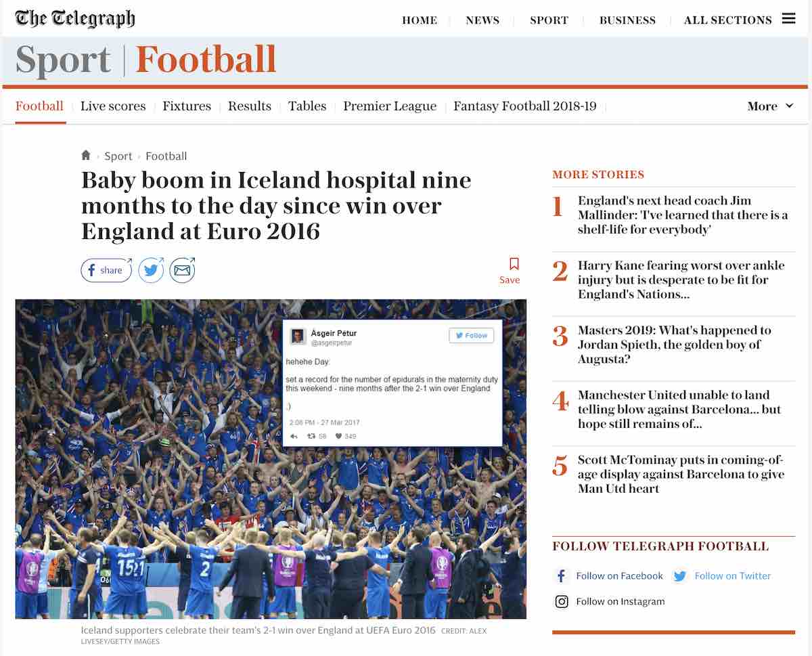Open Manchester United Barcelona blow story
812x656 pixels.
tap(679, 410)
